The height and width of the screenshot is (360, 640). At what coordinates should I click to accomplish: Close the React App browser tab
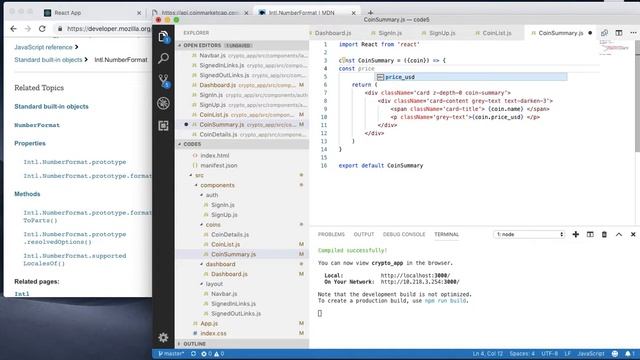point(139,13)
